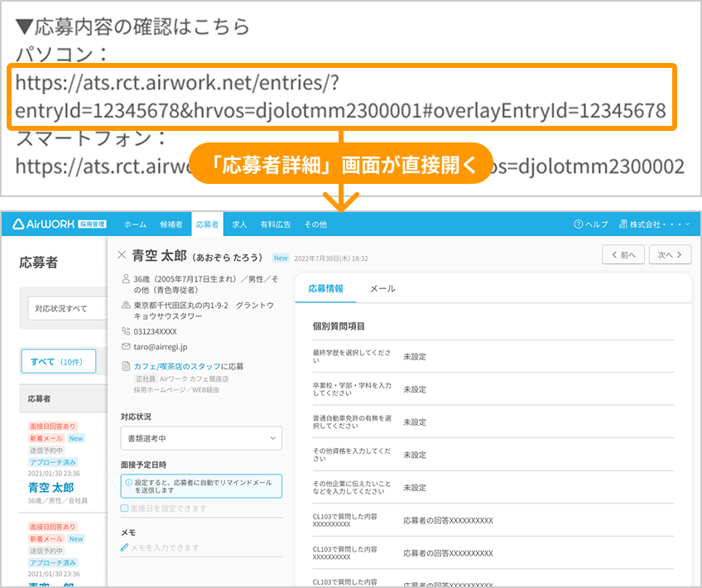
Task: Open the カフェ/喫茶店のスタッフ job link
Action: pyautogui.click(x=177, y=366)
